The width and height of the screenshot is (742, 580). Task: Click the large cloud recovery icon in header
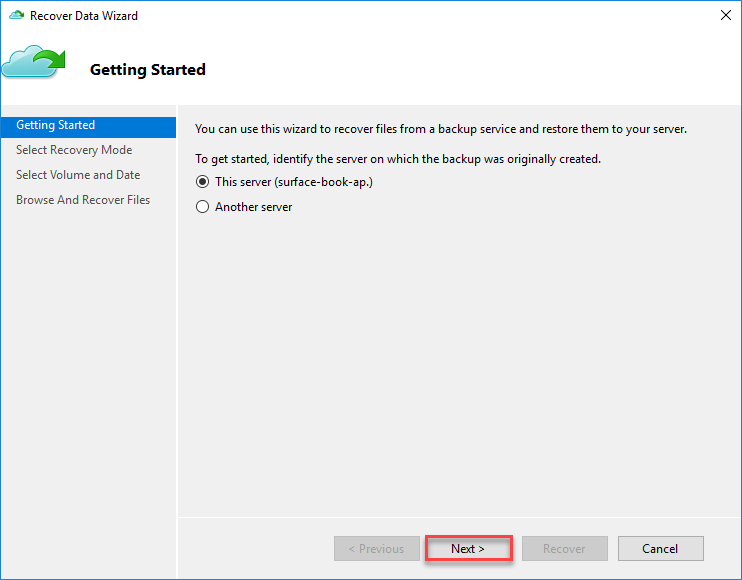33,62
